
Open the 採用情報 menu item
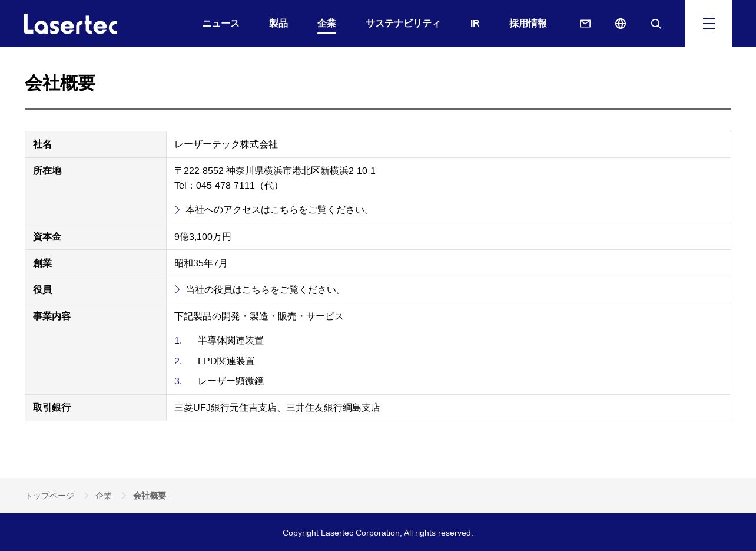pos(528,24)
